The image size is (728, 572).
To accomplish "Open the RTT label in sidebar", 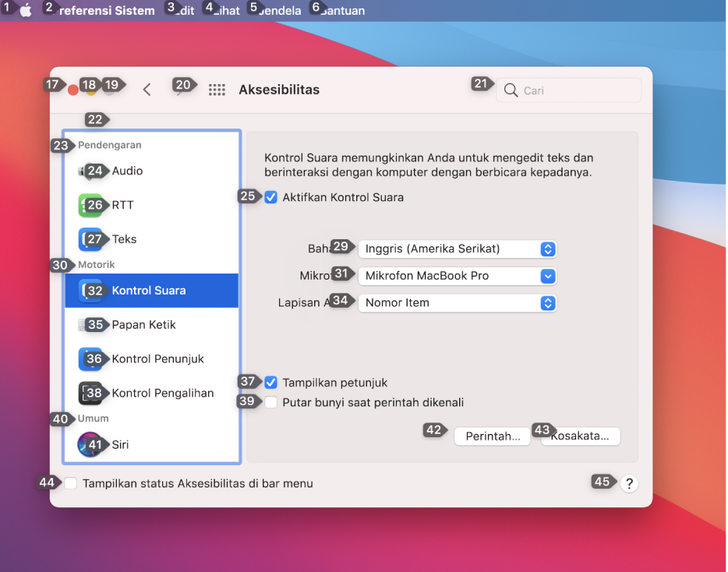I will pyautogui.click(x=122, y=205).
